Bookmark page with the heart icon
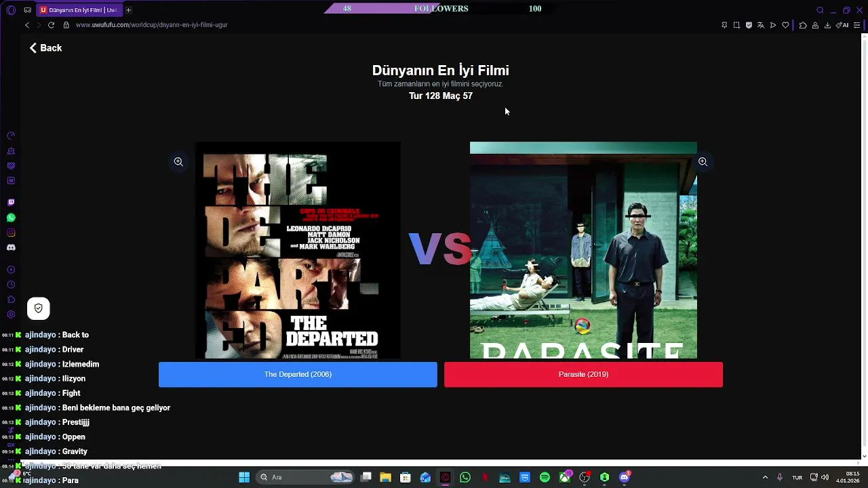 point(785,25)
